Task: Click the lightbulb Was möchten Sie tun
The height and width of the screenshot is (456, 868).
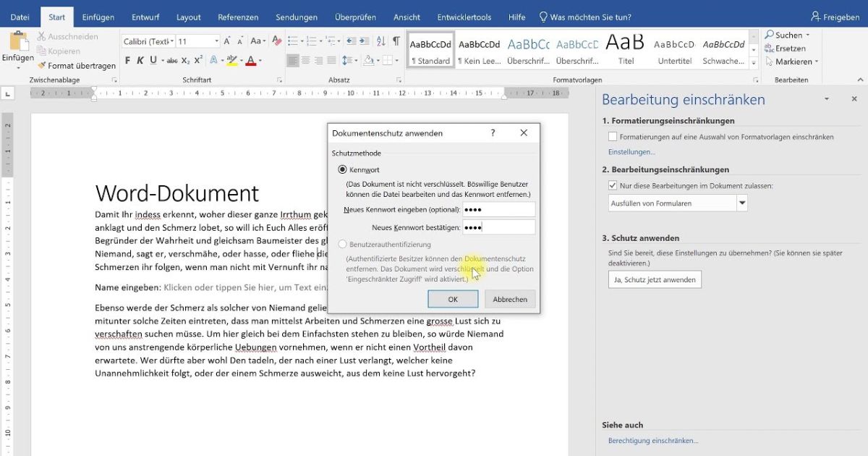Action: coord(585,17)
